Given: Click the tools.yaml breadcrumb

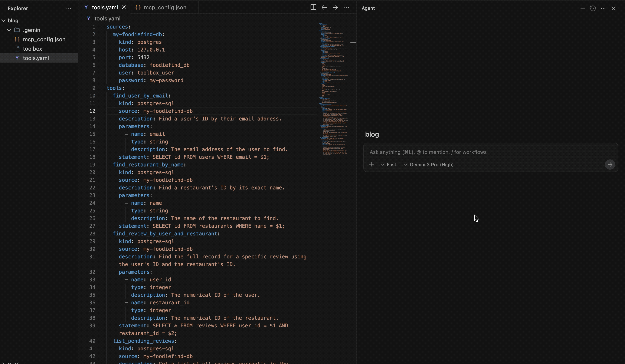Looking at the screenshot, I should coord(107,19).
